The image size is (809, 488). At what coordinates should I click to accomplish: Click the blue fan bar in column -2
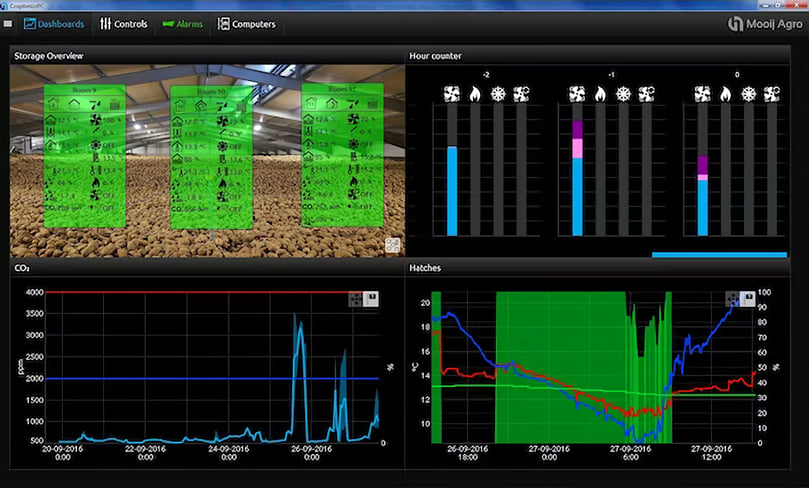coord(452,191)
